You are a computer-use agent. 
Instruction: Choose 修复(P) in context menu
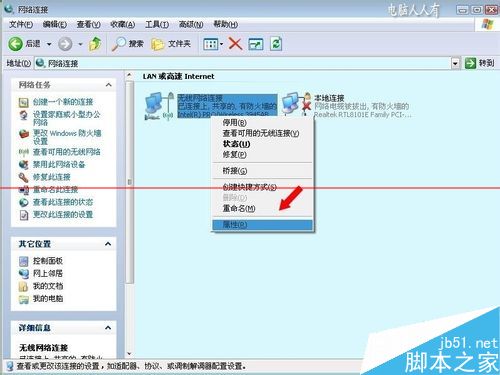coord(235,155)
